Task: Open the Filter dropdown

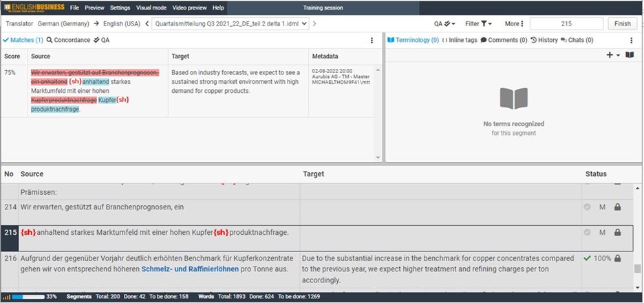Action: click(x=478, y=23)
